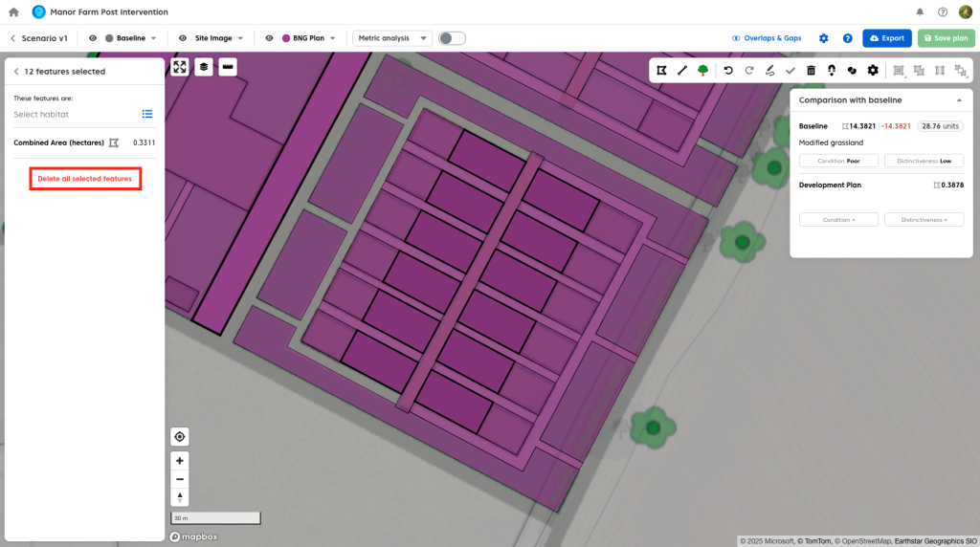Toggle Baseline layer visibility eye

[x=93, y=38]
